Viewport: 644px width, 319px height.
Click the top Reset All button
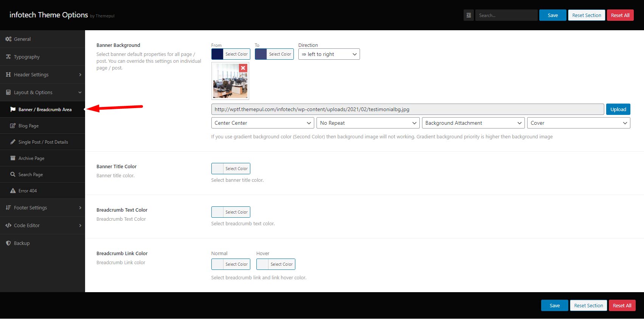click(x=620, y=15)
